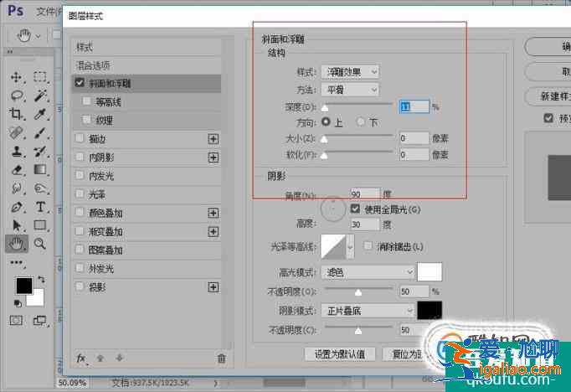Select the Healing Brush tool
Viewport: 571px width, 392px height.
[16, 132]
